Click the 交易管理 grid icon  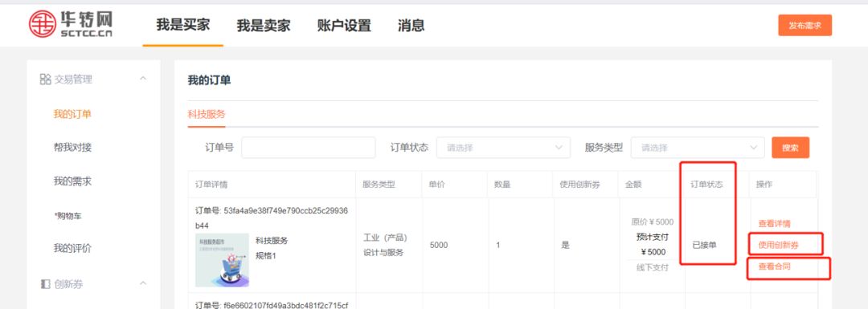tap(45, 79)
